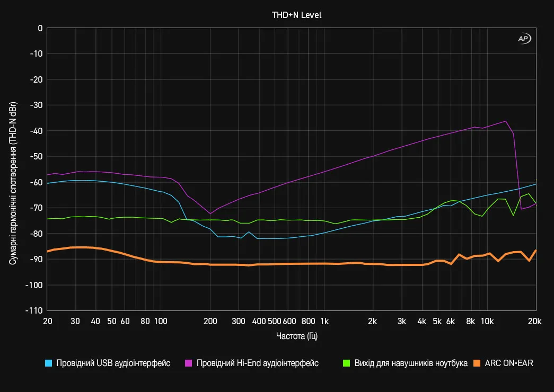The height and width of the screenshot is (392, 554).
Task: Click the '0' y-axis tick label
Action: [x=40, y=28]
